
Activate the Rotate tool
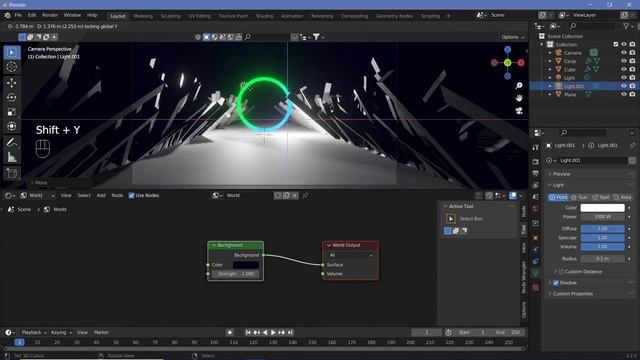point(12,97)
